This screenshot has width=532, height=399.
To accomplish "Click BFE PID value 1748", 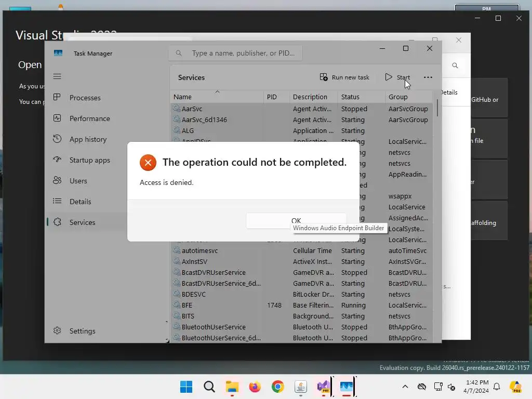I will pyautogui.click(x=274, y=305).
